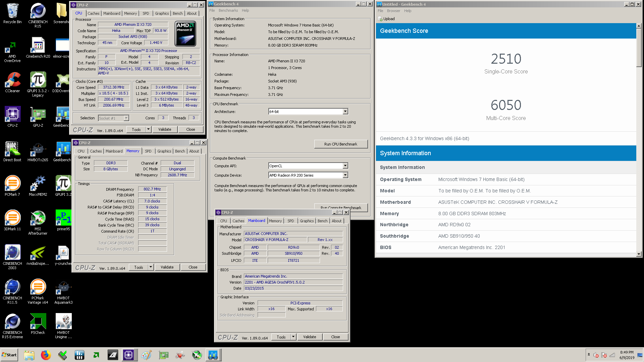Click the Southbridge AMD SB910/950 40 row

[x=506, y=236]
